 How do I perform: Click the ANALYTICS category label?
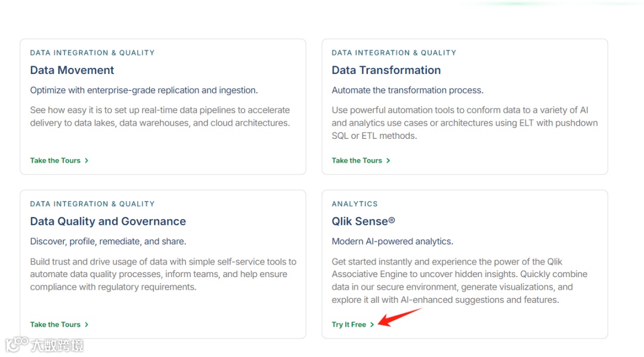355,204
